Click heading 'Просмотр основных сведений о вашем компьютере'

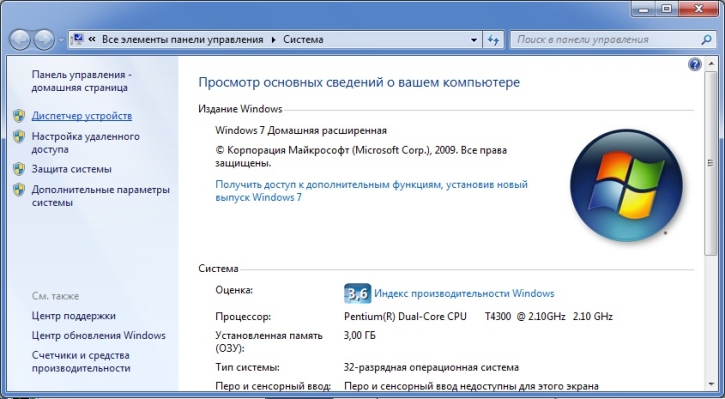pos(359,82)
